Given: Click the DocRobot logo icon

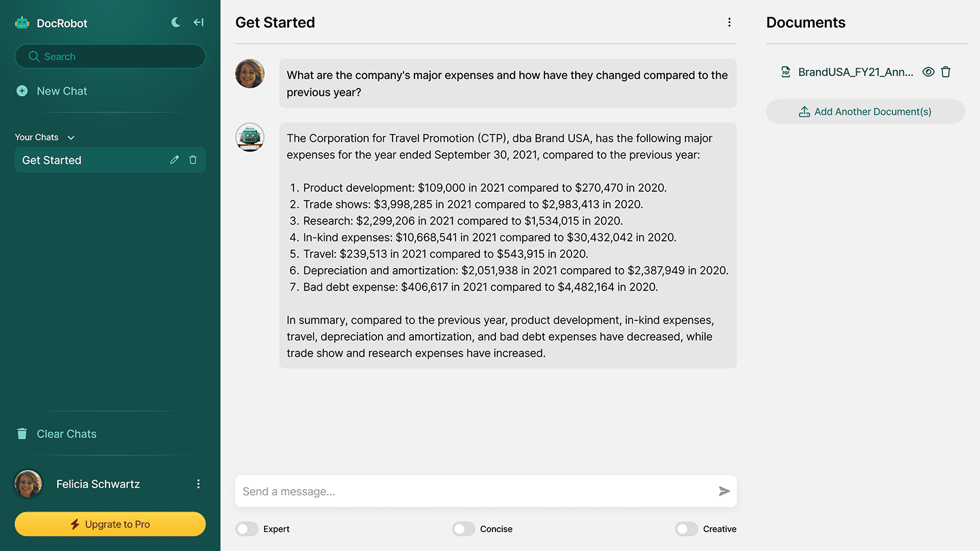Looking at the screenshot, I should click(x=22, y=22).
